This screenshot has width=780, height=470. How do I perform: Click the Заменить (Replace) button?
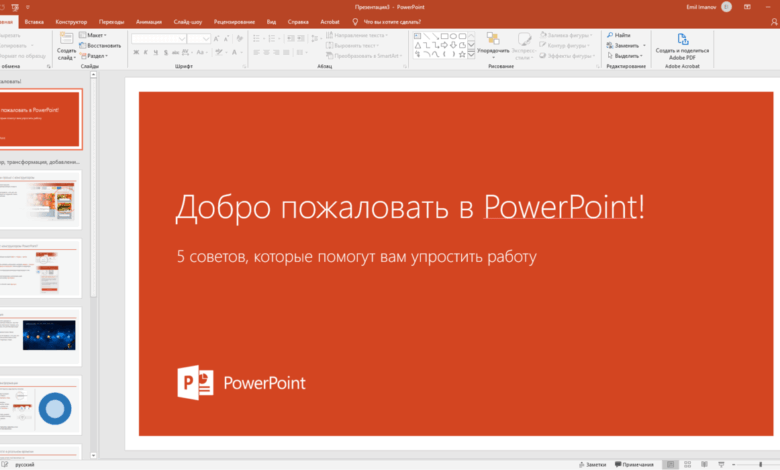[626, 45]
